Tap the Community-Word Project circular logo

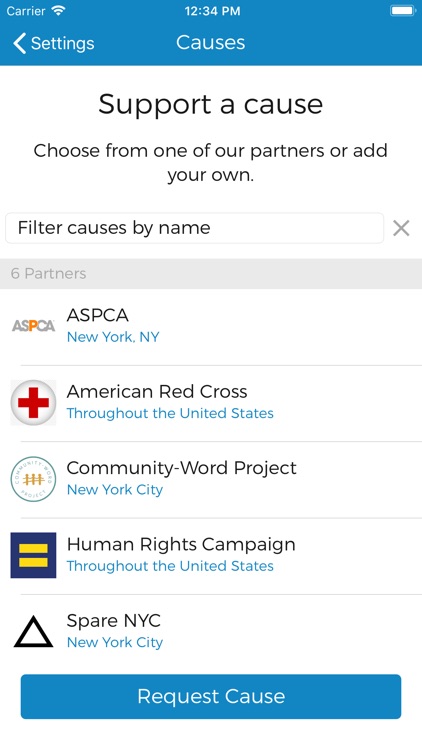(x=33, y=479)
